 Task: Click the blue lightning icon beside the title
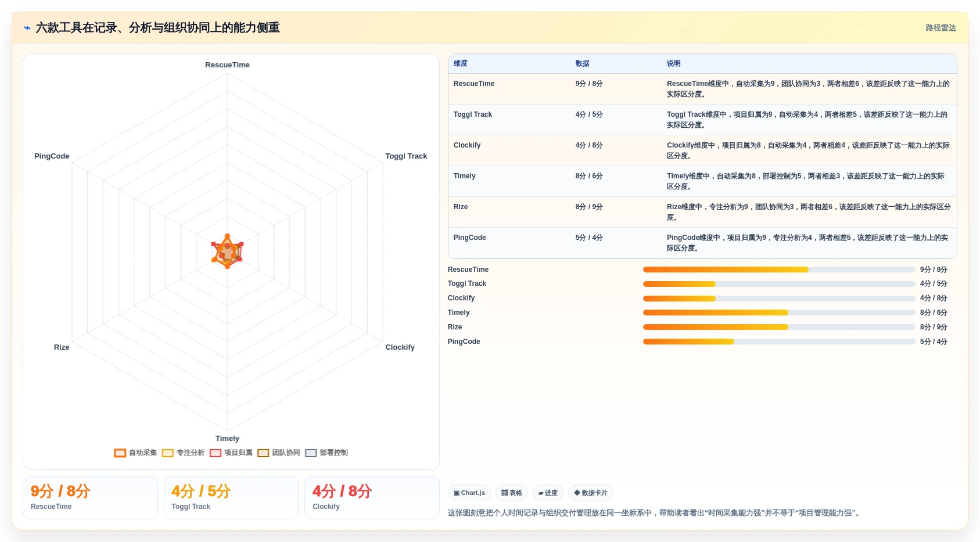(27, 28)
